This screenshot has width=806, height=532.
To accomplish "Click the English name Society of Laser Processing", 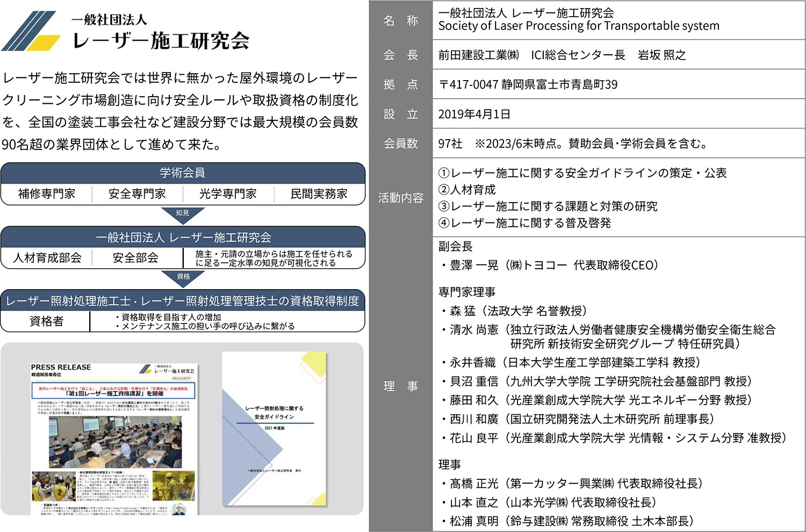I will (578, 26).
